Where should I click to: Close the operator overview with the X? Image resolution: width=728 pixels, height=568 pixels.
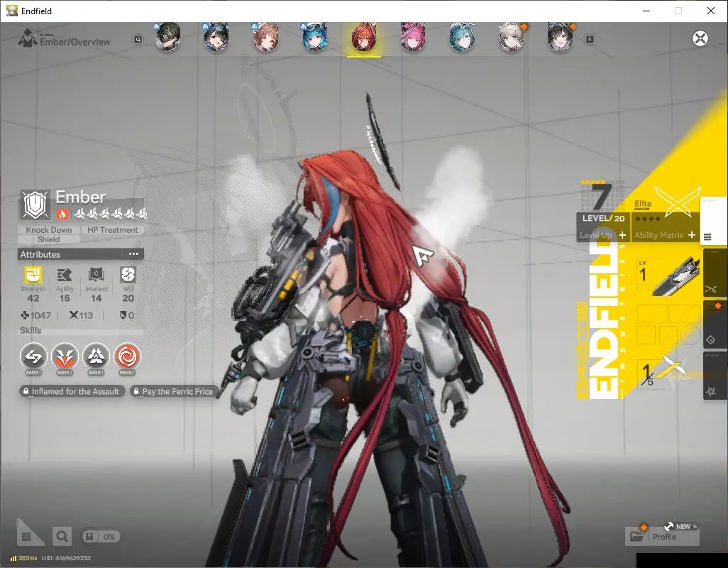(700, 38)
